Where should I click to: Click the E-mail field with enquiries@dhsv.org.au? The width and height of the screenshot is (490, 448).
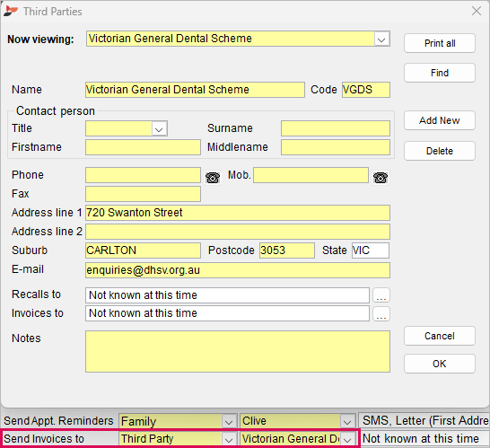coord(238,270)
